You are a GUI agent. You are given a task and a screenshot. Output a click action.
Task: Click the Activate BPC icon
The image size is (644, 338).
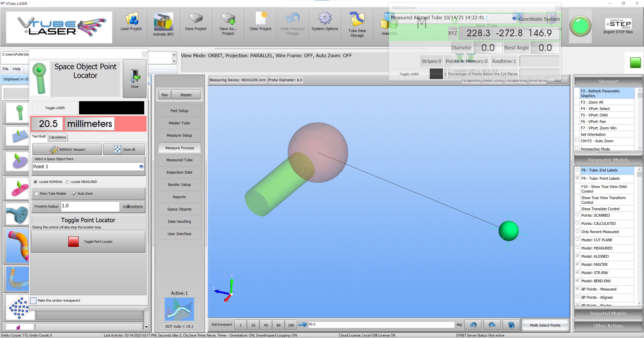(x=163, y=21)
